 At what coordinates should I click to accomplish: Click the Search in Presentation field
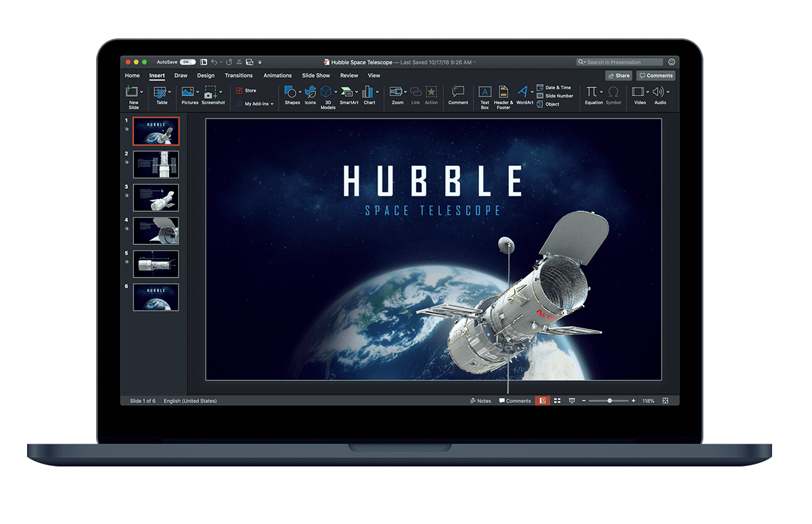pyautogui.click(x=620, y=62)
